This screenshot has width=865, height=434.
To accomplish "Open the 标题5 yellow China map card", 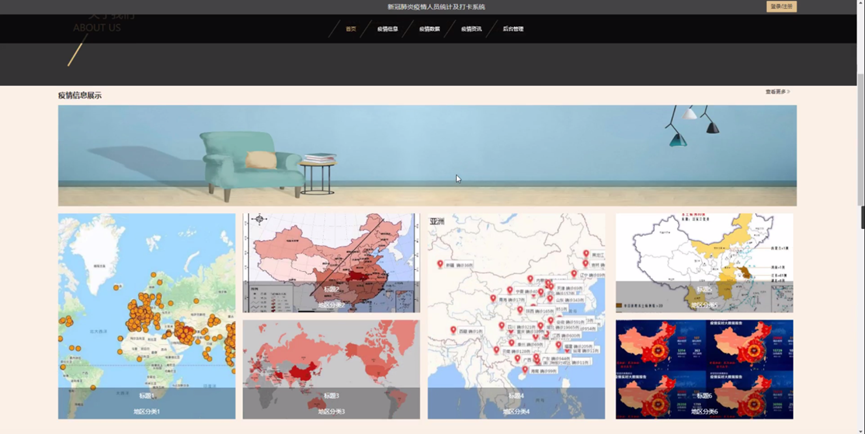I will coord(704,263).
